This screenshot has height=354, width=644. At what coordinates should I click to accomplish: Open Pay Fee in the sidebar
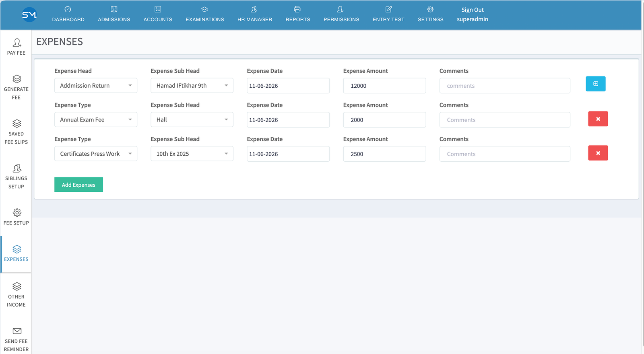16,47
